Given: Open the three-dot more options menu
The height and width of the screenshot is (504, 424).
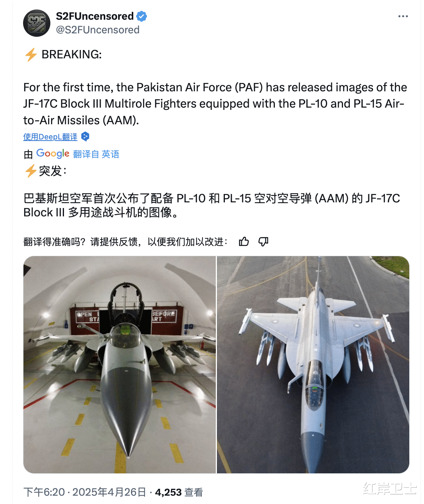Looking at the screenshot, I should pyautogui.click(x=403, y=16).
